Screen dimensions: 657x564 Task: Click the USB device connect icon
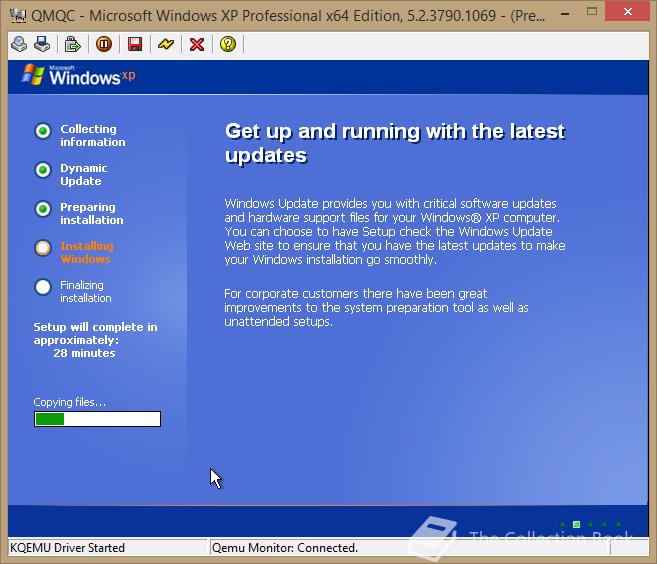72,44
